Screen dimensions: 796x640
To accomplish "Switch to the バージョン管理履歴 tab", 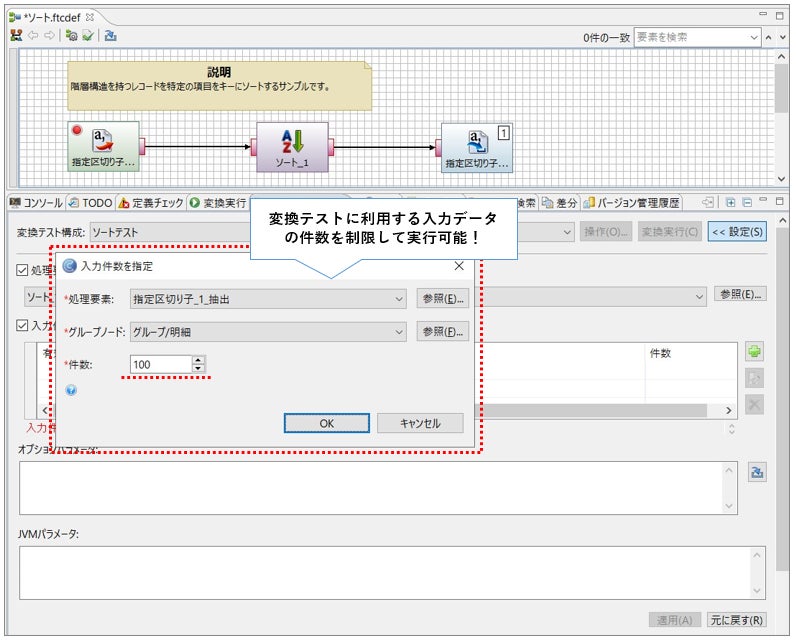I will (632, 203).
